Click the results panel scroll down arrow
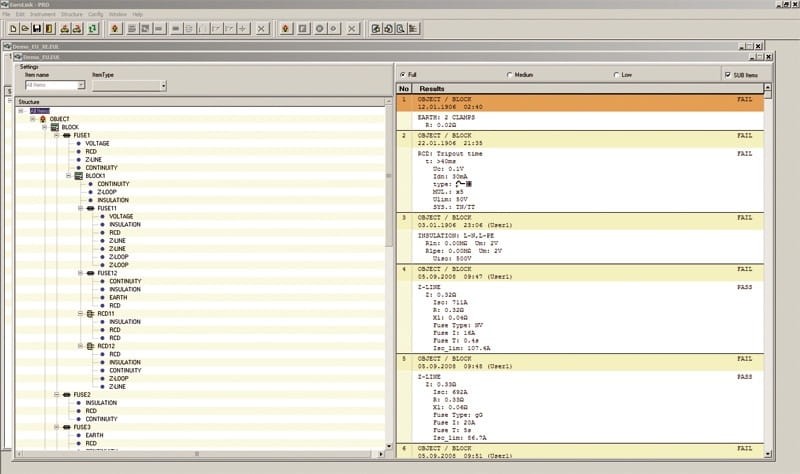 pos(768,454)
